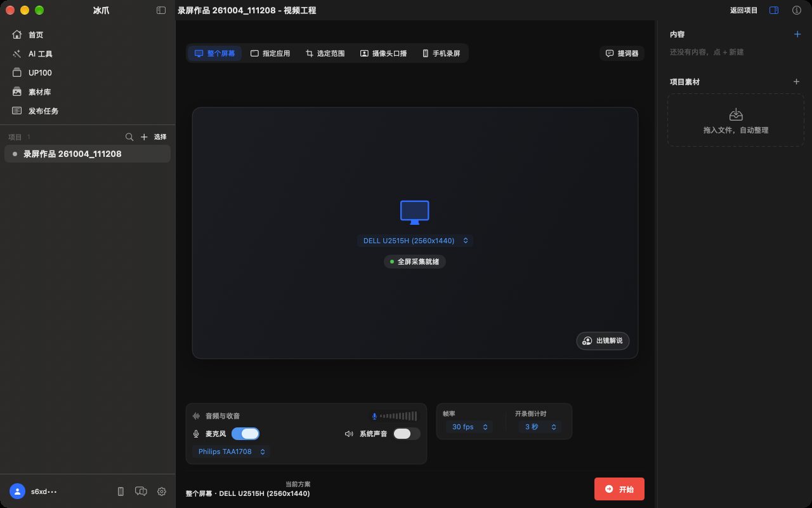The image size is (812, 508).
Task: Click the microphone icon beside 麦克风 label
Action: (196, 434)
